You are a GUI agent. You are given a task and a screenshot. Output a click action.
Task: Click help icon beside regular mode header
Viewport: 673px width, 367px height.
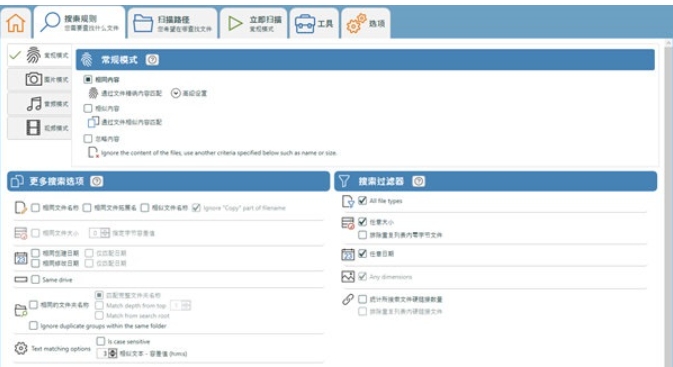click(x=152, y=60)
